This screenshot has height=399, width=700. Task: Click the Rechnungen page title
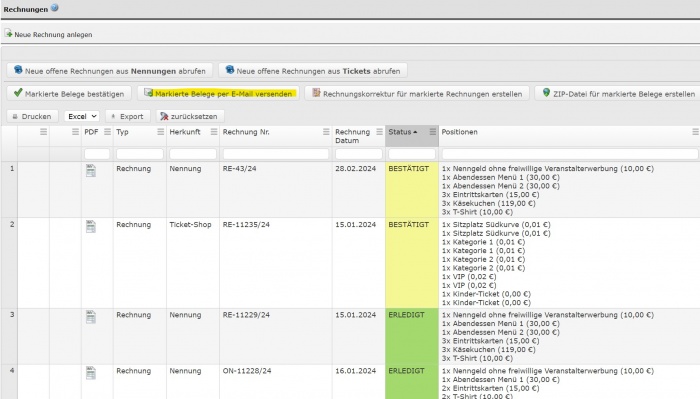pyautogui.click(x=25, y=9)
